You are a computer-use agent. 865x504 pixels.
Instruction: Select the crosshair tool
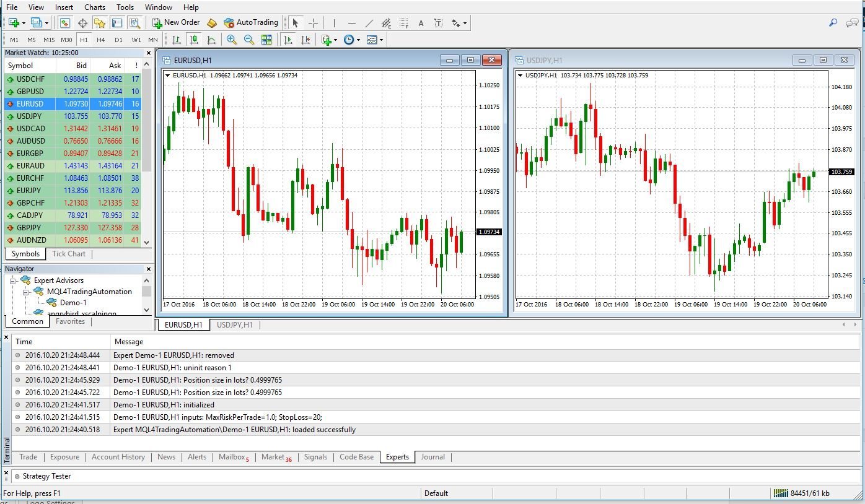point(313,23)
